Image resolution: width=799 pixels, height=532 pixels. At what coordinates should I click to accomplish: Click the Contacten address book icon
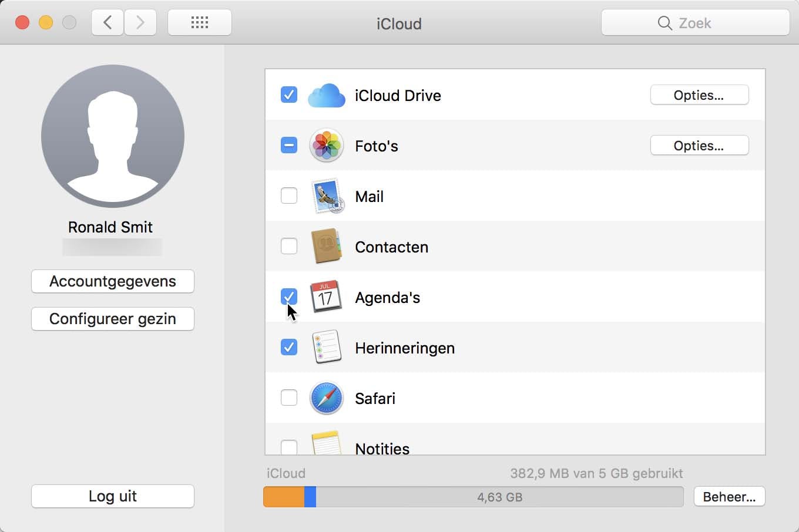[326, 247]
